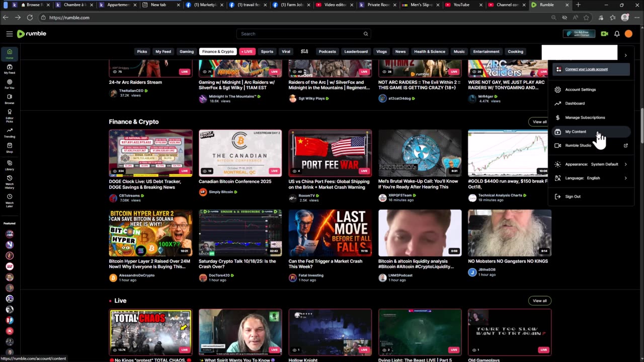Viewport: 644px width, 362px height.
Task: Open Account Settings gear in the menu
Action: coord(557,89)
